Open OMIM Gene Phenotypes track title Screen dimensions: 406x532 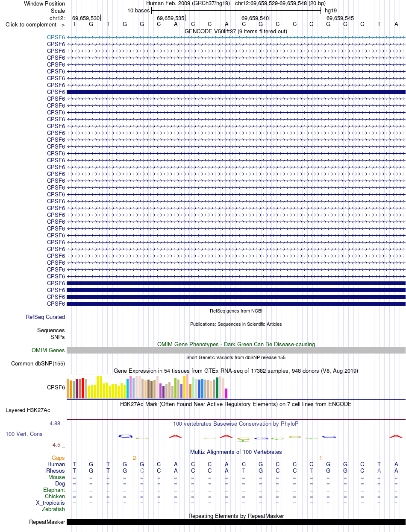click(236, 344)
